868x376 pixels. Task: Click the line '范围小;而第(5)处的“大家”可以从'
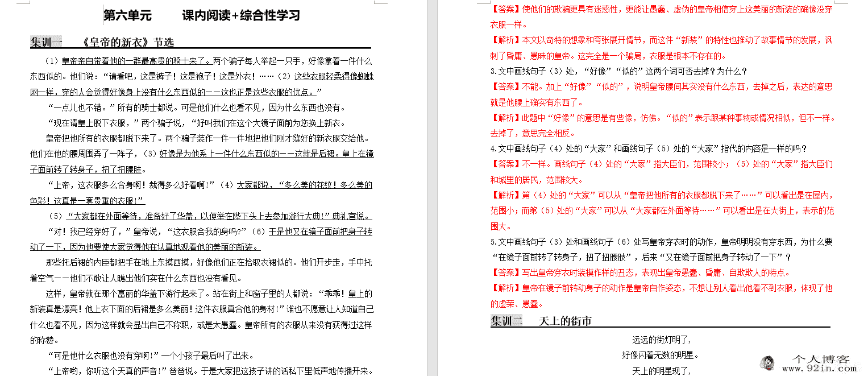pyautogui.click(x=662, y=210)
